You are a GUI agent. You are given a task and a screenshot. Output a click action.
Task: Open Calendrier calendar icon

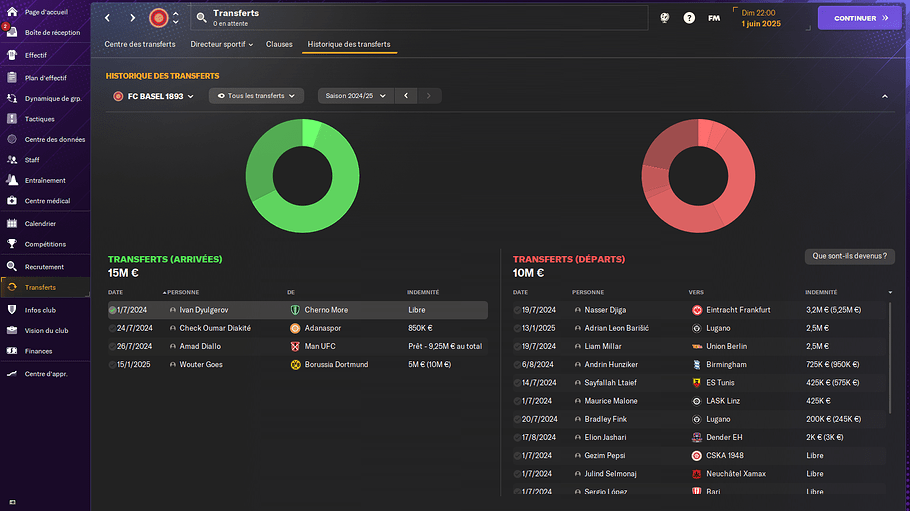[x=12, y=224]
